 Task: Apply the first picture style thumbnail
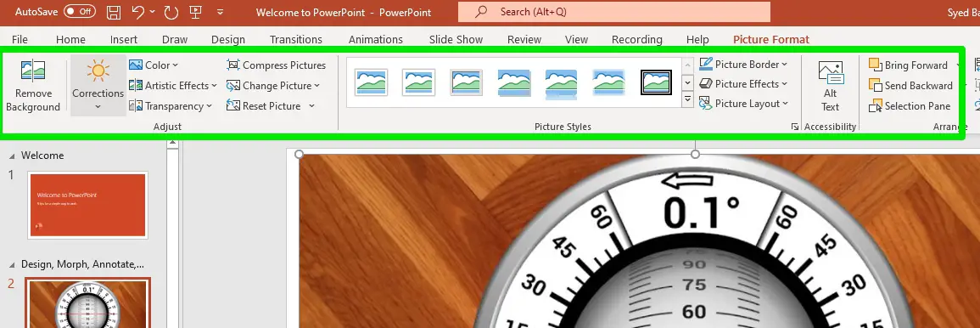tap(372, 82)
